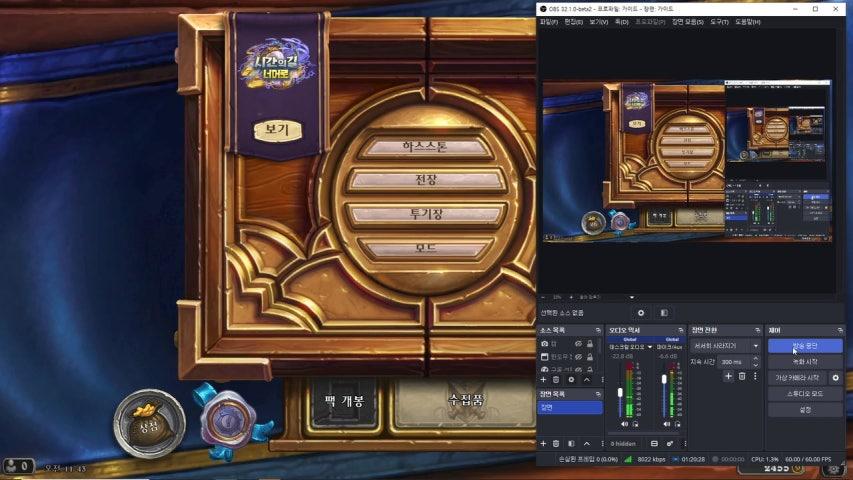Open virtual camera settings gear icon
The height and width of the screenshot is (480, 853).
tap(836, 378)
